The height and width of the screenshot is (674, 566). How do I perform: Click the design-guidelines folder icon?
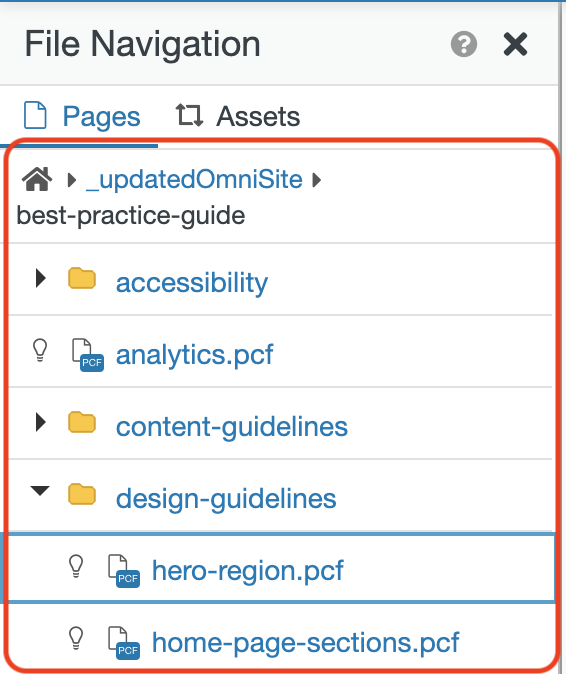(x=82, y=494)
